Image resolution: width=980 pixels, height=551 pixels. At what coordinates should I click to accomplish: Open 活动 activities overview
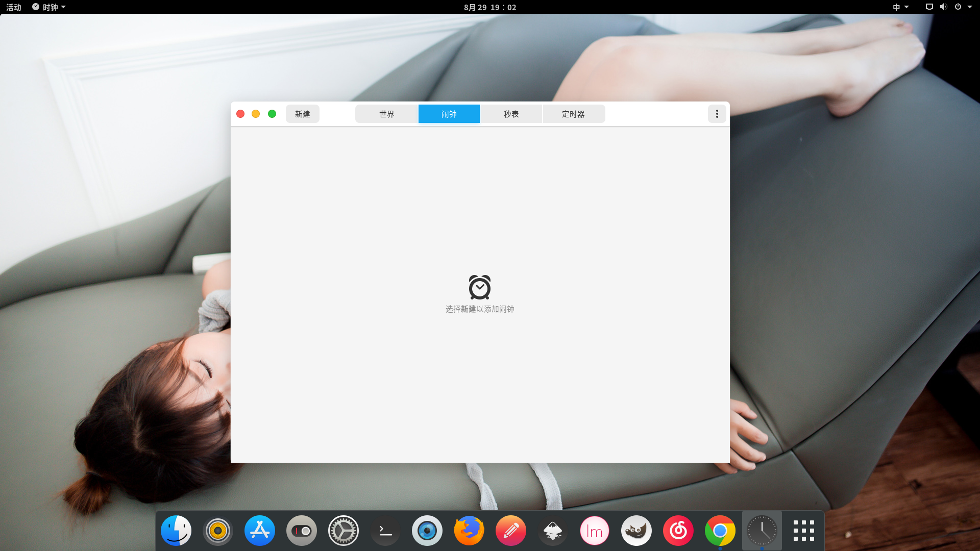[x=14, y=7]
